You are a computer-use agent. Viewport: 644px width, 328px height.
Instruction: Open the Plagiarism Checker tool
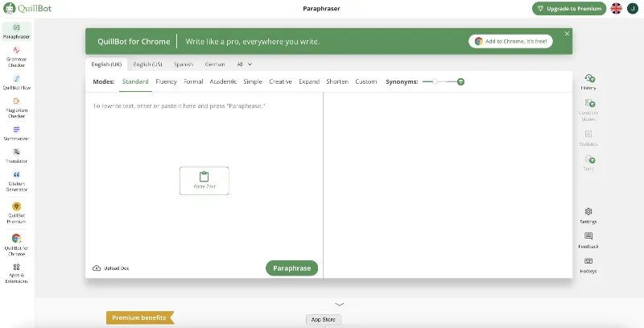coord(16,107)
